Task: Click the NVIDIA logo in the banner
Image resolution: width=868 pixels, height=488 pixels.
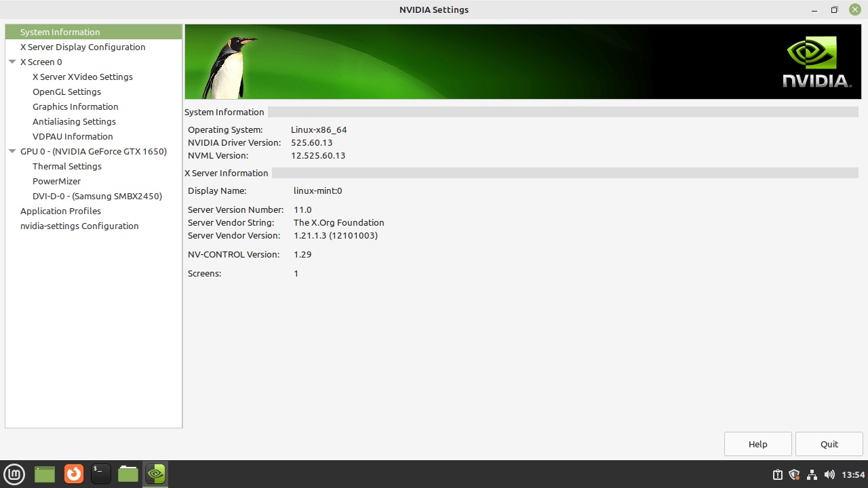Action: point(816,62)
